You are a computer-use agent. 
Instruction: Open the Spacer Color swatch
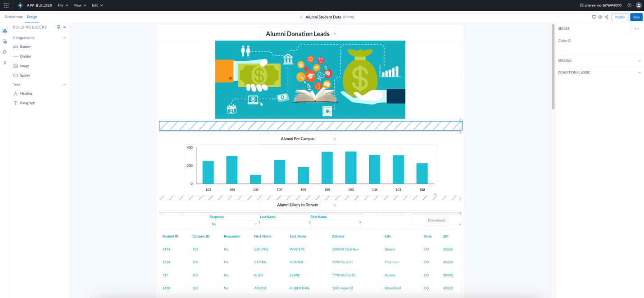(562, 47)
